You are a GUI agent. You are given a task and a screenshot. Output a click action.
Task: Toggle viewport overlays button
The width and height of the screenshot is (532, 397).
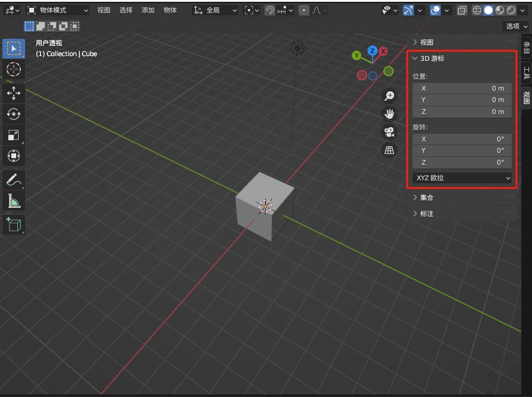(x=435, y=10)
